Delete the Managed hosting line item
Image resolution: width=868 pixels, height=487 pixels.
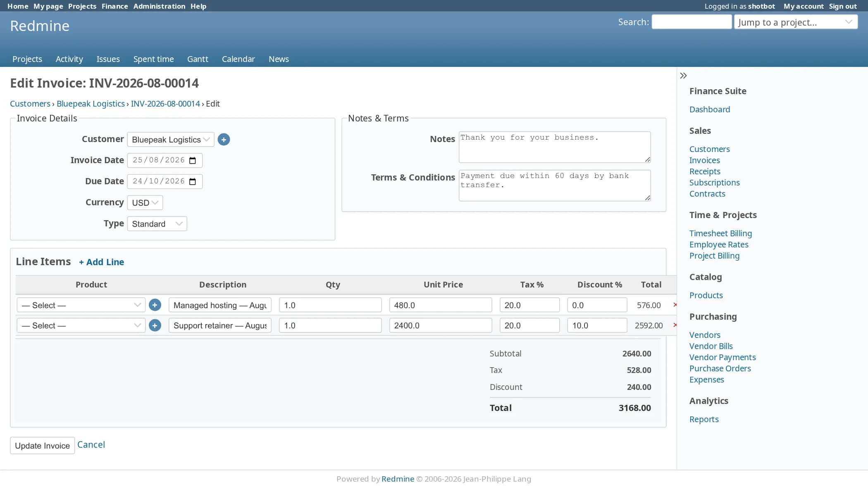tap(675, 305)
